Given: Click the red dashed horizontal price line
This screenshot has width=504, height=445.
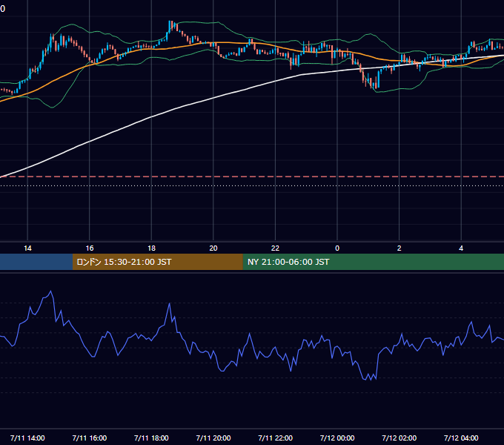Looking at the screenshot, I should [x=252, y=177].
